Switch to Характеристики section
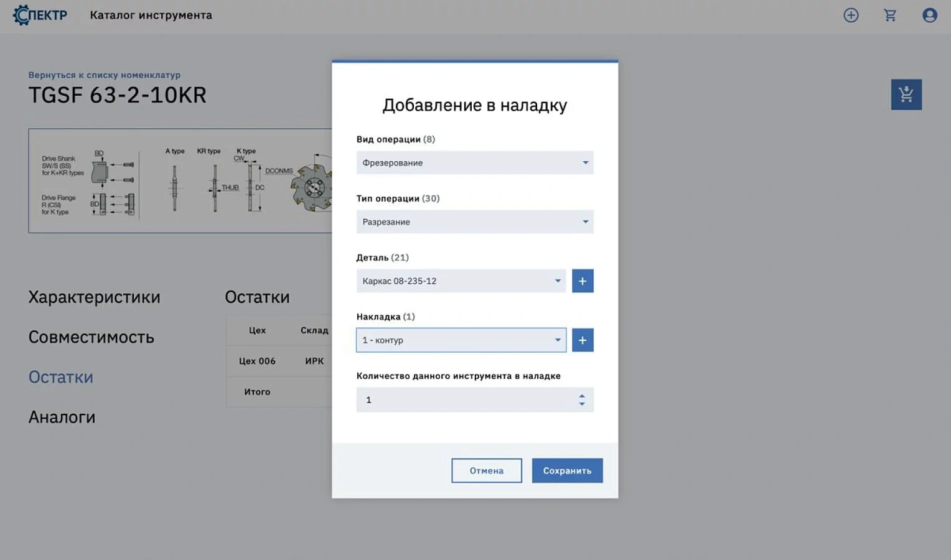The height and width of the screenshot is (560, 951). tap(94, 297)
